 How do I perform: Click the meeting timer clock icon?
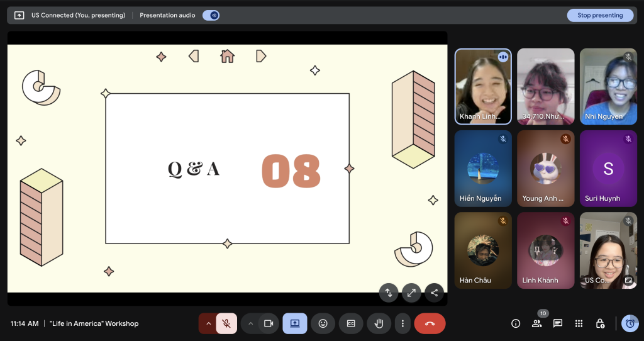(x=630, y=323)
